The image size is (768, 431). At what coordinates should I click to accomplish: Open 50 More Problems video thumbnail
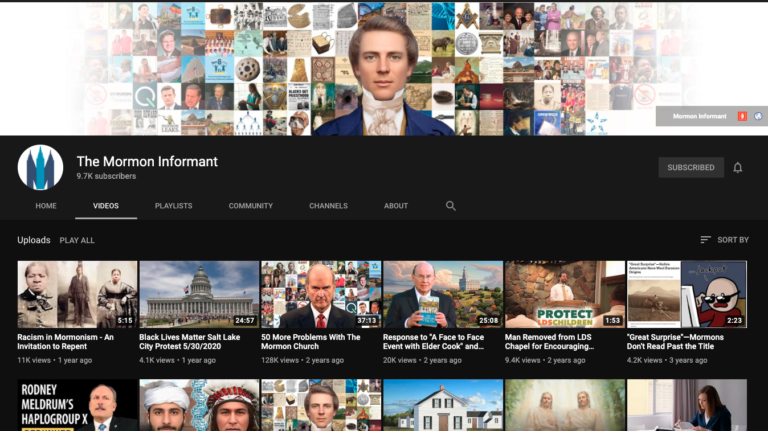pyautogui.click(x=321, y=294)
